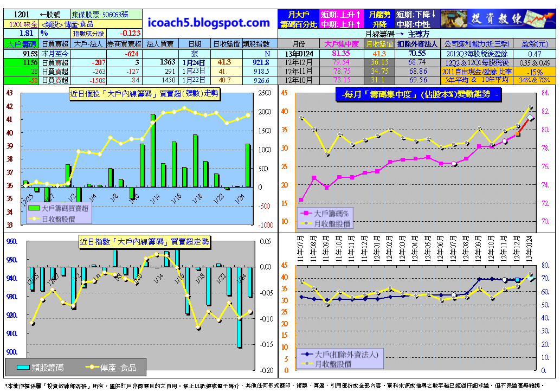
Task: Click the magenta marker beside 大戶籌碼% legend
Action: (x=306, y=213)
